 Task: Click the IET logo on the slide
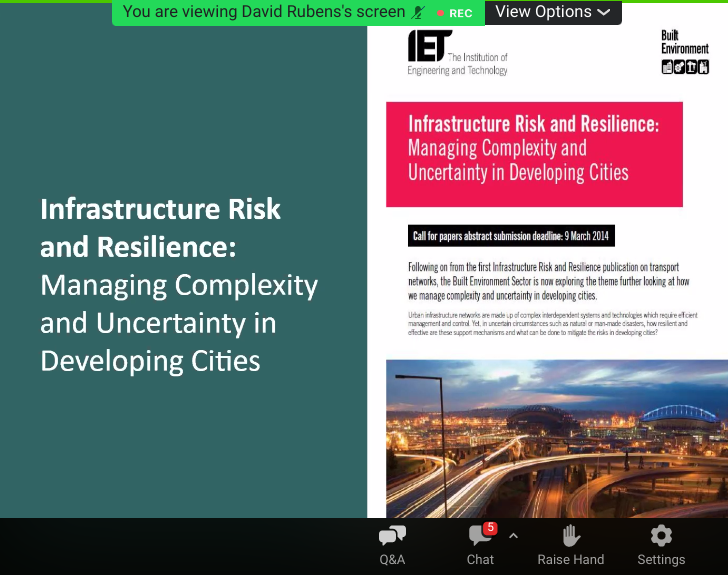pos(427,45)
